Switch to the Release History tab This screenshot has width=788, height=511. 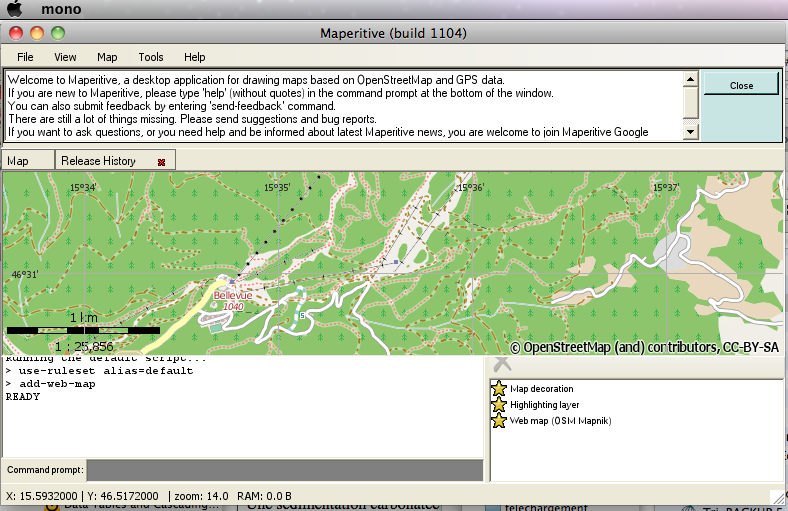click(x=98, y=160)
